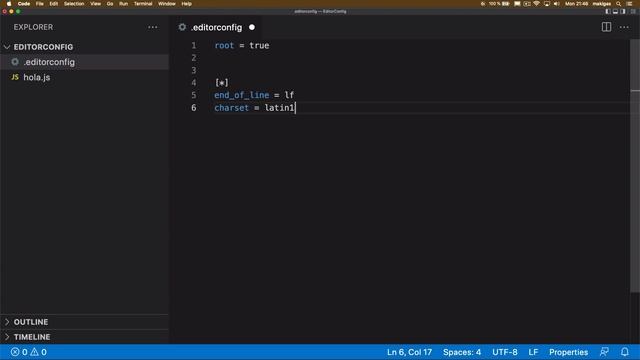Expand the TIMELINE section

coord(84,337)
